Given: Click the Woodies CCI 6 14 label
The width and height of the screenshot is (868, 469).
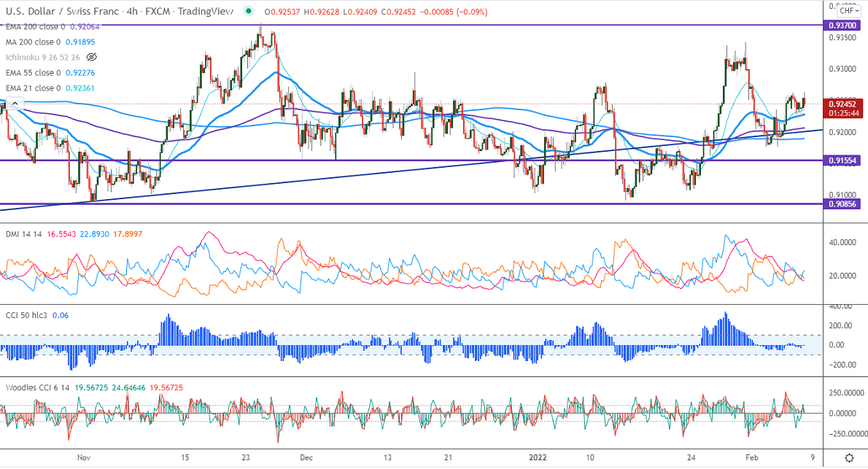Looking at the screenshot, I should 38,387.
